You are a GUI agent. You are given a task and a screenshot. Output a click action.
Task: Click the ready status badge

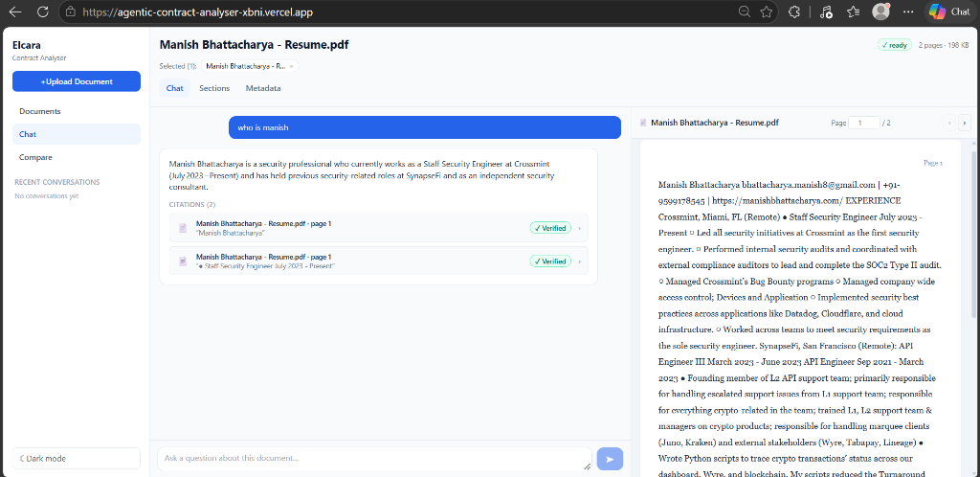895,45
